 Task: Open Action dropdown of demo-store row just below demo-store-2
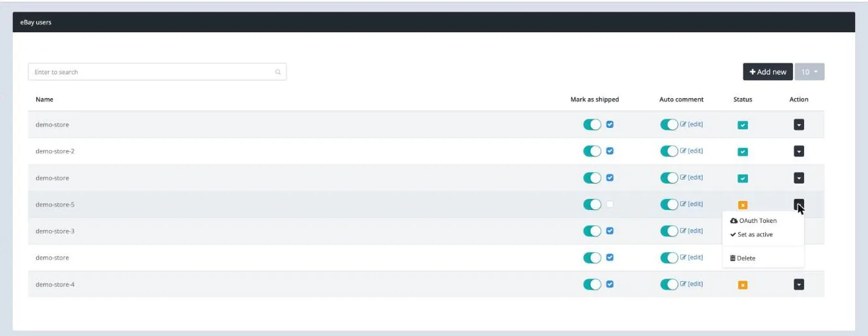point(799,178)
